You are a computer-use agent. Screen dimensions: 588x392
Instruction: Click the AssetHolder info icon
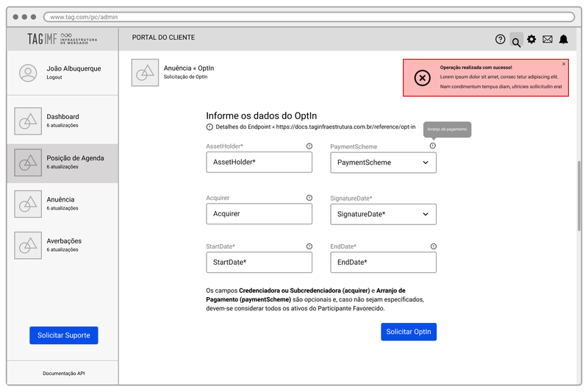(309, 146)
